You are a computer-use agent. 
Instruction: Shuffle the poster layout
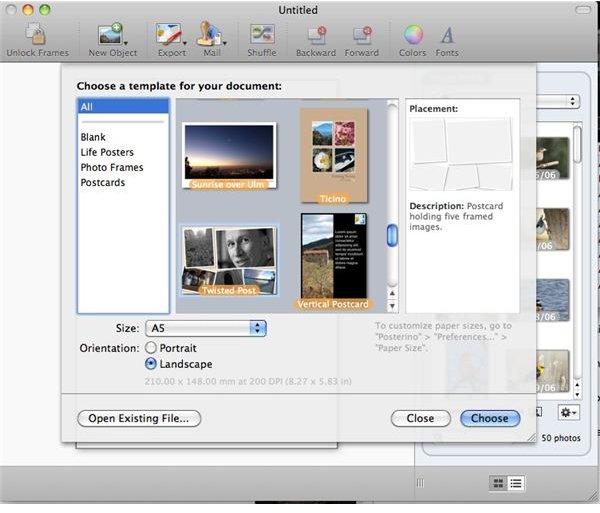click(x=262, y=36)
